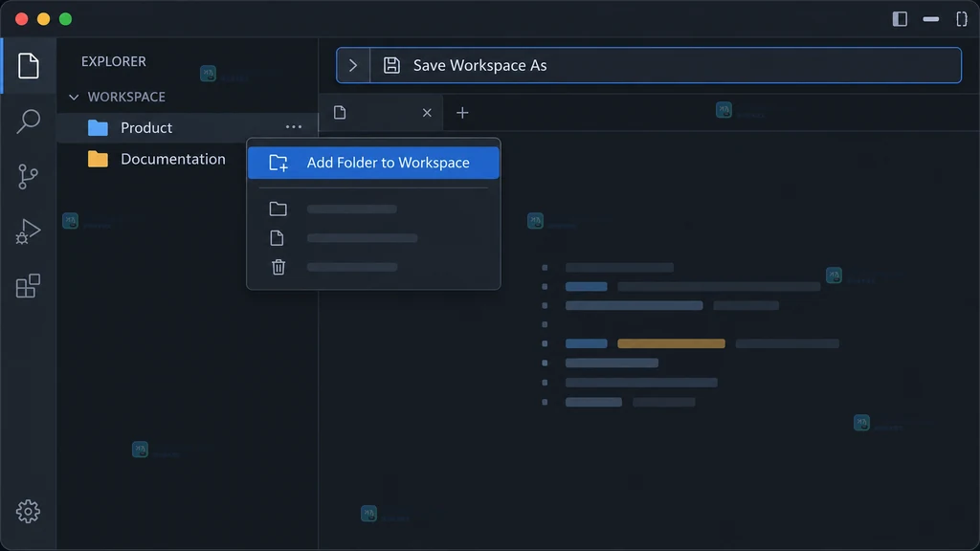Add a new tab with plus button
Viewport: 980px width, 551px height.
coord(462,113)
